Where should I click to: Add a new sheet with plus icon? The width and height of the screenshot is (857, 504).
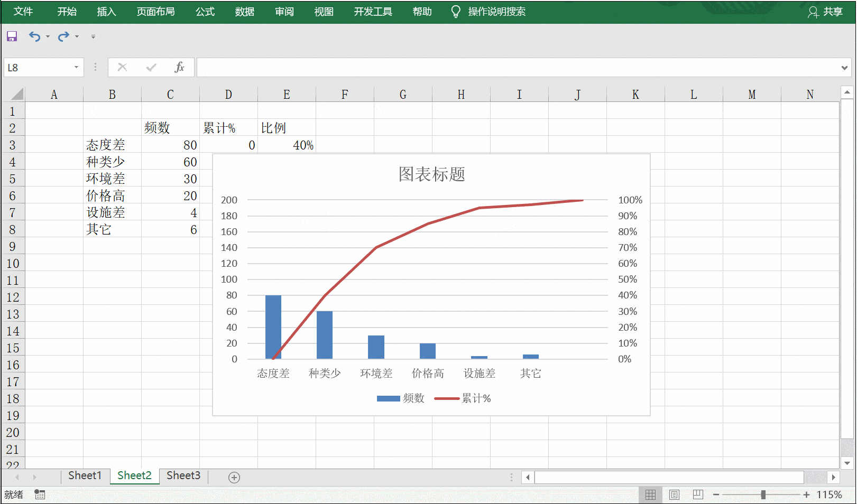pos(234,478)
